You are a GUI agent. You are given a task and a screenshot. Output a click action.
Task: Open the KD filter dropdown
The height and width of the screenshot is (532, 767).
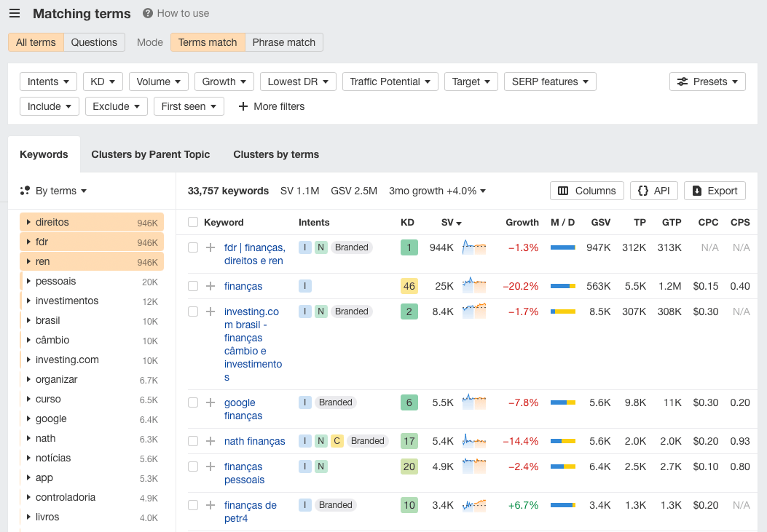tap(103, 82)
